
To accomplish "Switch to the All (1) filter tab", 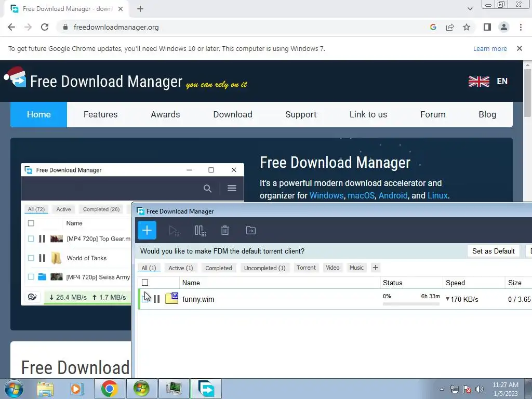I will tap(149, 268).
